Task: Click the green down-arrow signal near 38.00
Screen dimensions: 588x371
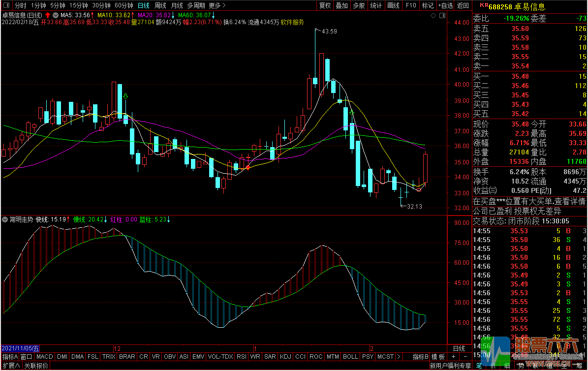Action: [352, 112]
